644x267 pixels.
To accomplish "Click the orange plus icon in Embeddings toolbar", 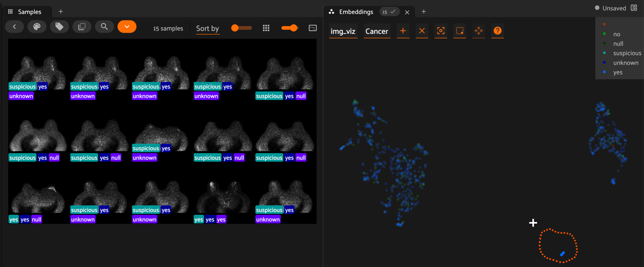I will click(403, 31).
